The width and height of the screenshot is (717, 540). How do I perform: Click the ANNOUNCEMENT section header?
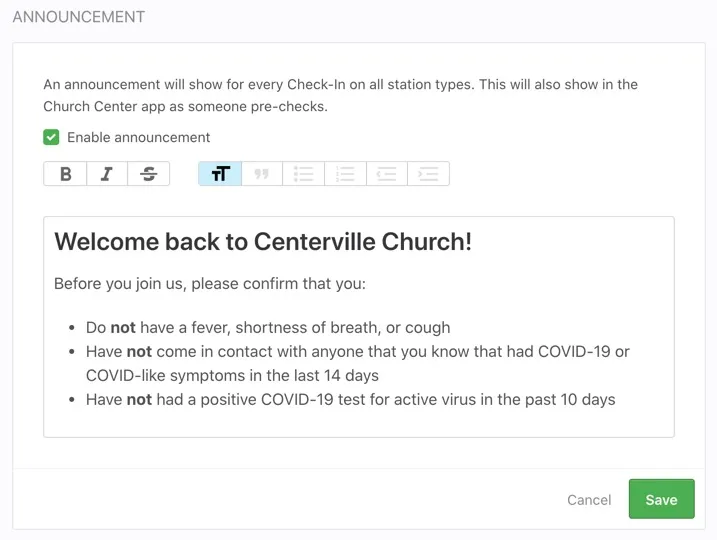click(x=78, y=17)
